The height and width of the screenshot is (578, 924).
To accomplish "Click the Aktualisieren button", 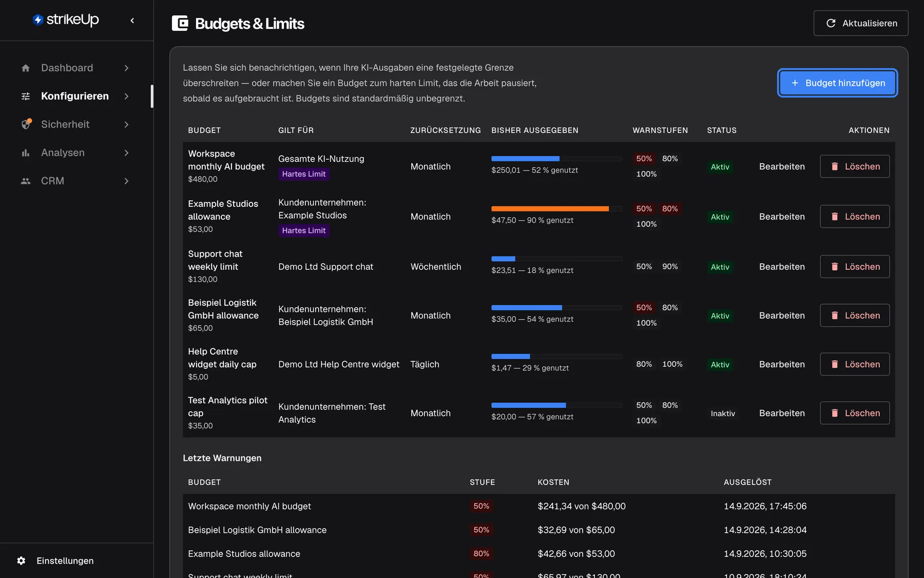I will (x=861, y=23).
